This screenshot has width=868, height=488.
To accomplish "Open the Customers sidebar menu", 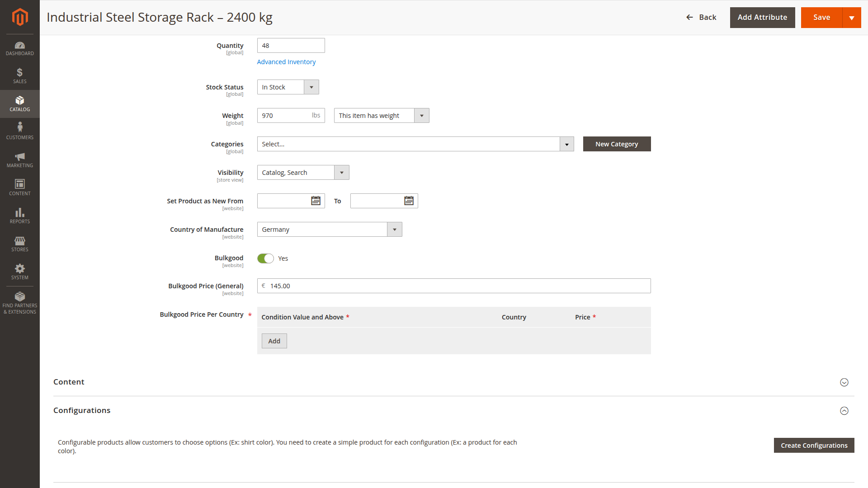I will tap(20, 131).
